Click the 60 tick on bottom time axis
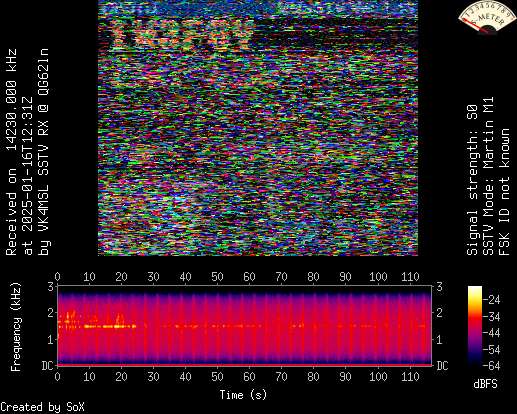The image size is (517, 414). pyautogui.click(x=249, y=377)
